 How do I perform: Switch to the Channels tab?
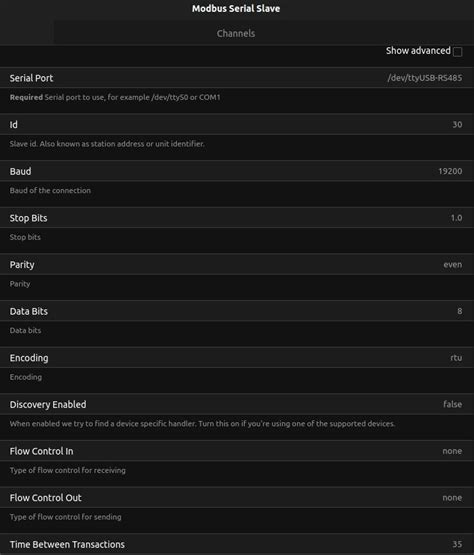coord(236,33)
